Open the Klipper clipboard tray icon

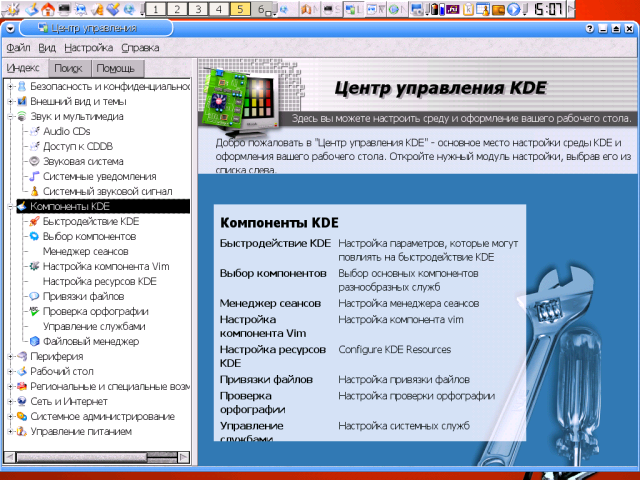pos(468,9)
